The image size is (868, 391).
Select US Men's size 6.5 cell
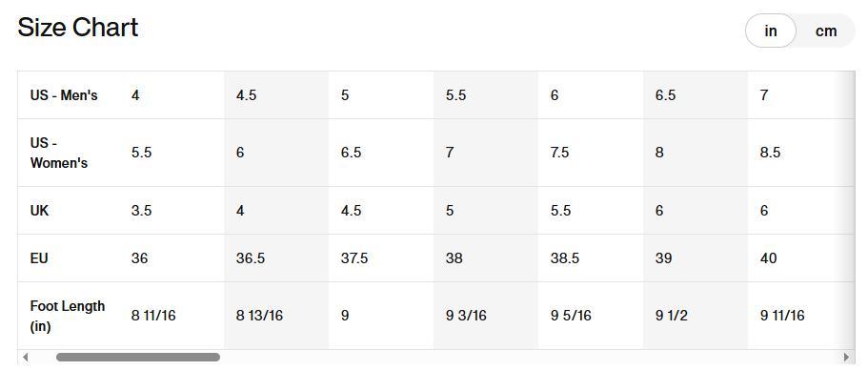point(665,95)
